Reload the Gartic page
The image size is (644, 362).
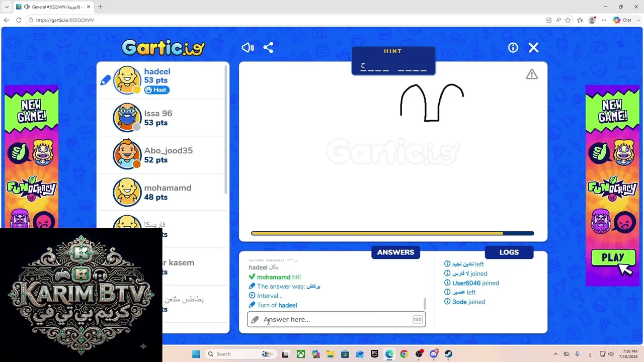(x=19, y=20)
